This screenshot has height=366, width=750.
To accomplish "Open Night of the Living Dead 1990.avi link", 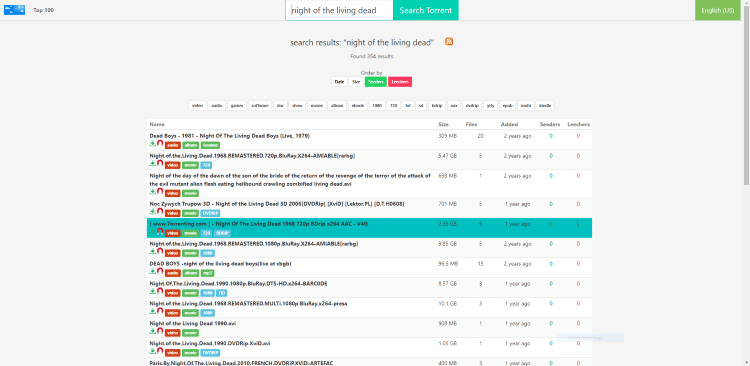I will (x=193, y=323).
